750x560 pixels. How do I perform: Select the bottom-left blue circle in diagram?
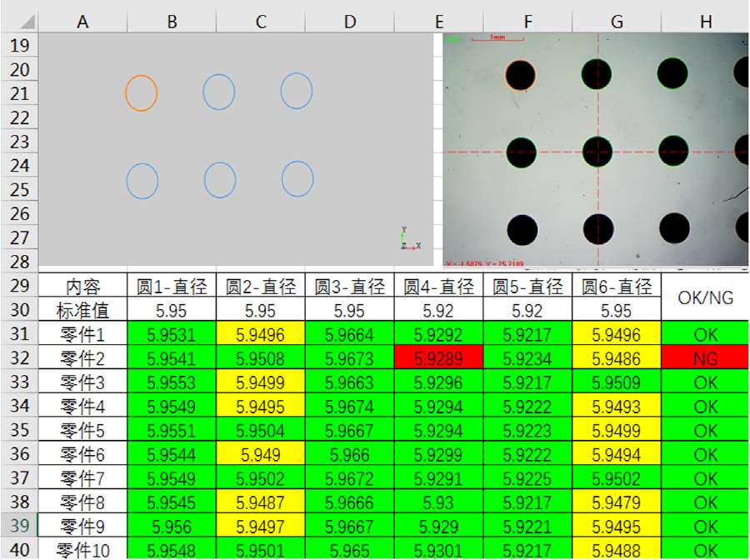click(142, 181)
